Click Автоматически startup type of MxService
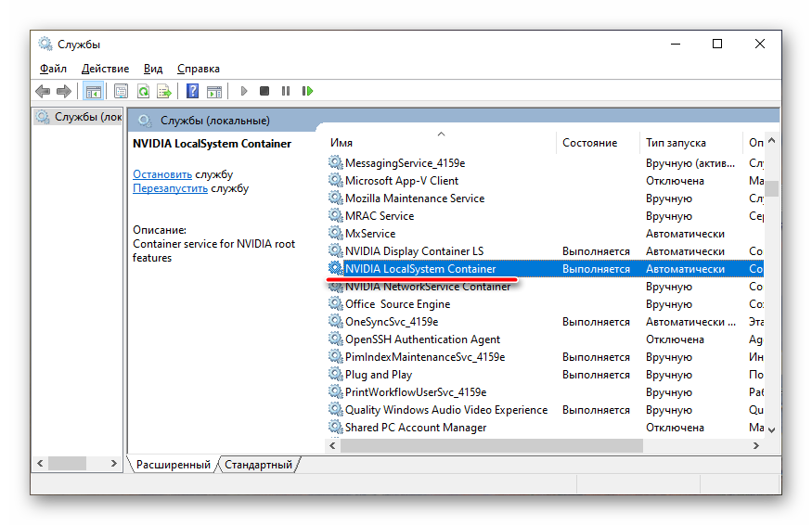The image size is (812, 525). tap(685, 234)
